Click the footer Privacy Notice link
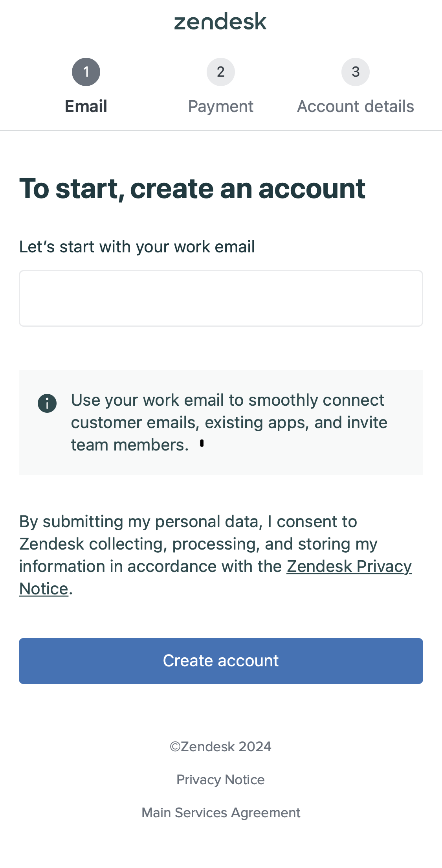This screenshot has height=868, width=442. tap(221, 779)
